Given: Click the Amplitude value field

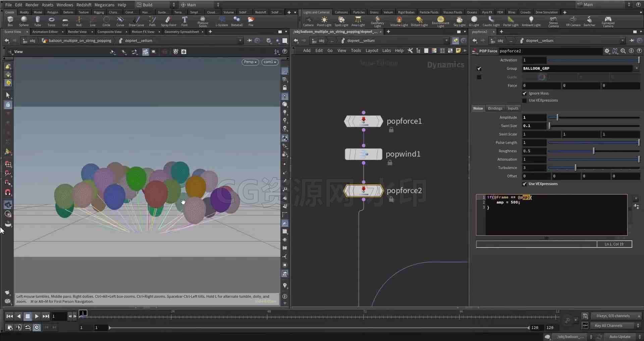Looking at the screenshot, I should coord(534,117).
